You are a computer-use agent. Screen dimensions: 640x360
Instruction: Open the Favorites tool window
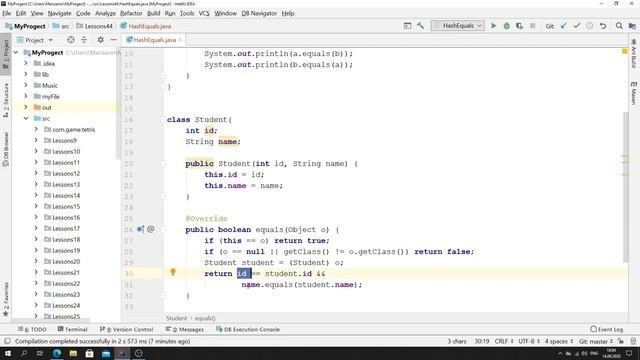tap(6, 299)
